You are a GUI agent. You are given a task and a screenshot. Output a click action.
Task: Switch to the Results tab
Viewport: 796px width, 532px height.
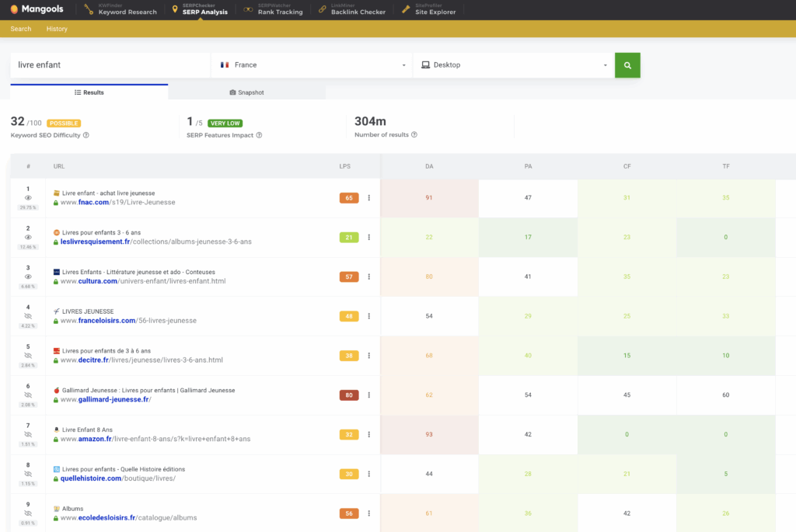pyautogui.click(x=89, y=92)
